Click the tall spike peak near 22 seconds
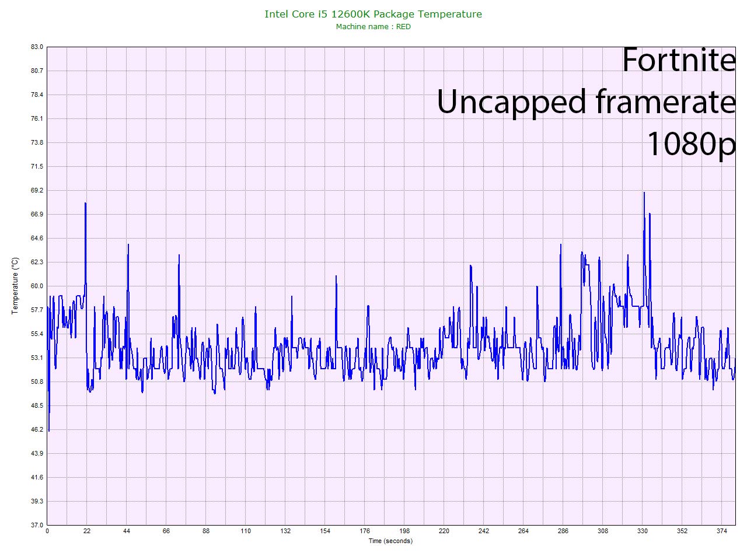Screen dimensions: 747x560 coord(86,203)
